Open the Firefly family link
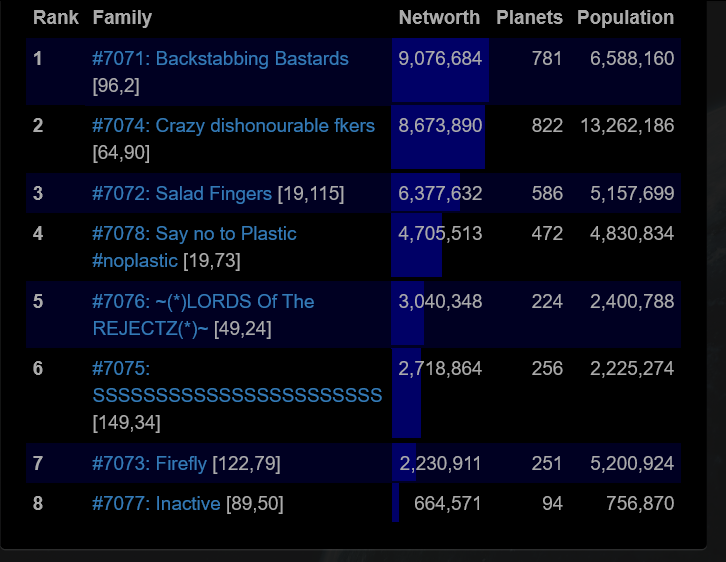This screenshot has width=726, height=562. (149, 464)
